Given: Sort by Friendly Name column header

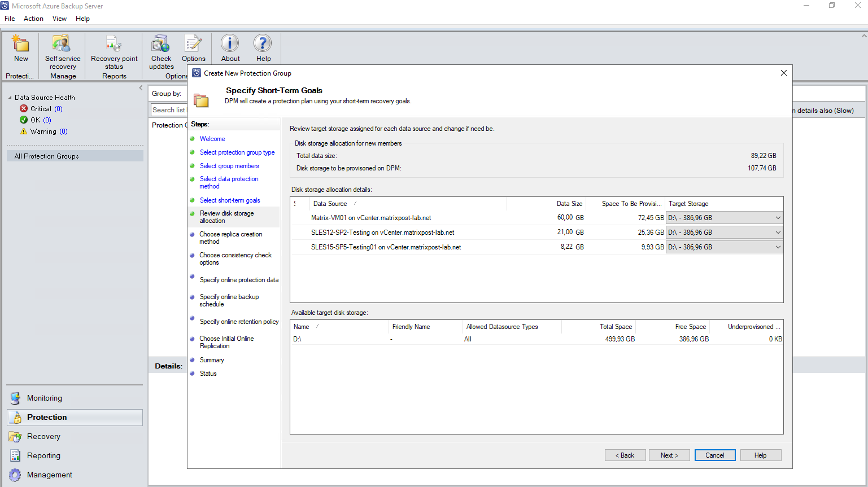Looking at the screenshot, I should coord(426,327).
